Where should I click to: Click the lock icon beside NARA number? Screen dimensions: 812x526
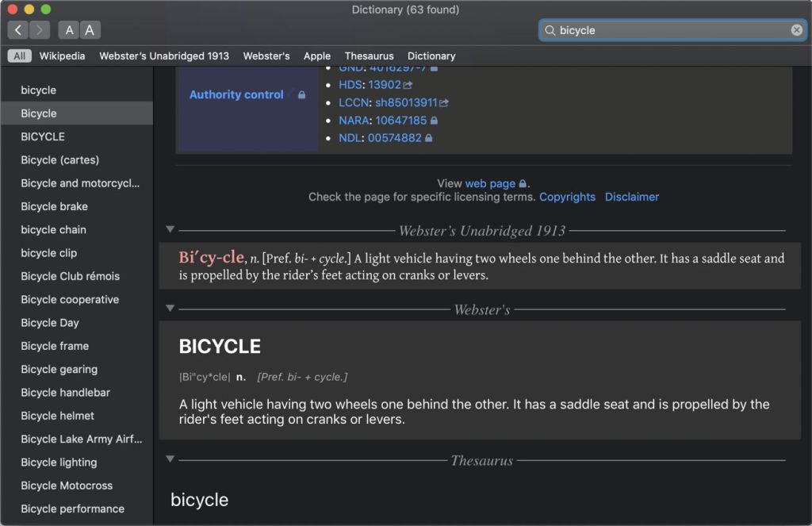click(x=434, y=121)
